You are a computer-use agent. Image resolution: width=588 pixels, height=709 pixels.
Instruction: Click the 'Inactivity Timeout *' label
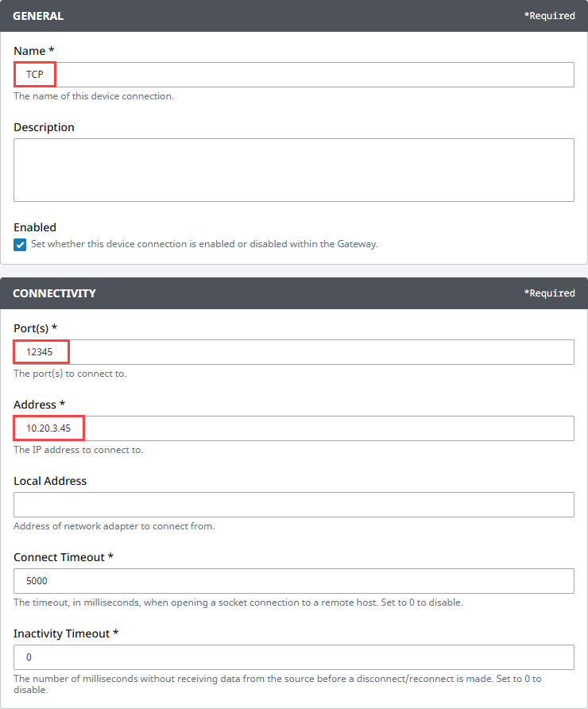pos(66,633)
